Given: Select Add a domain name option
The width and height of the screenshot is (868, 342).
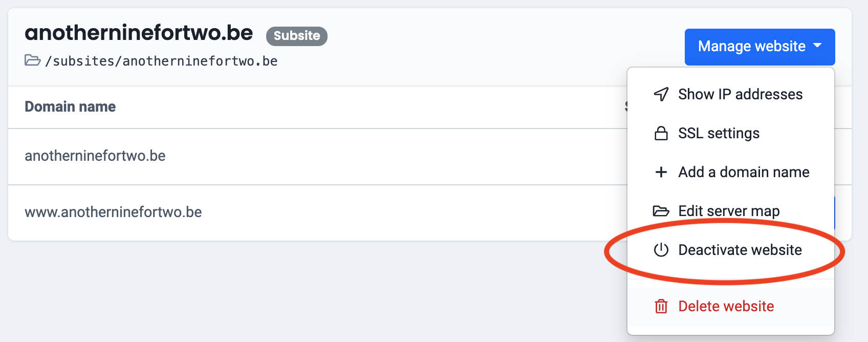Looking at the screenshot, I should (x=744, y=172).
